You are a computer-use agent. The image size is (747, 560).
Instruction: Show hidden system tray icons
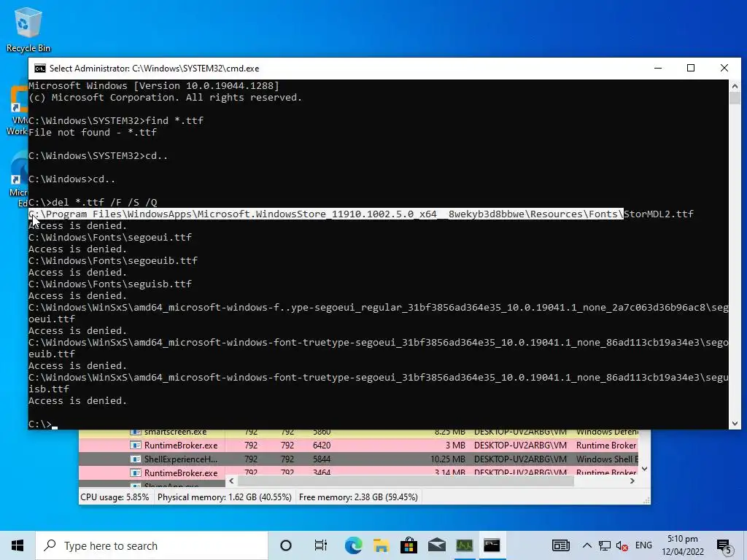[x=587, y=545]
